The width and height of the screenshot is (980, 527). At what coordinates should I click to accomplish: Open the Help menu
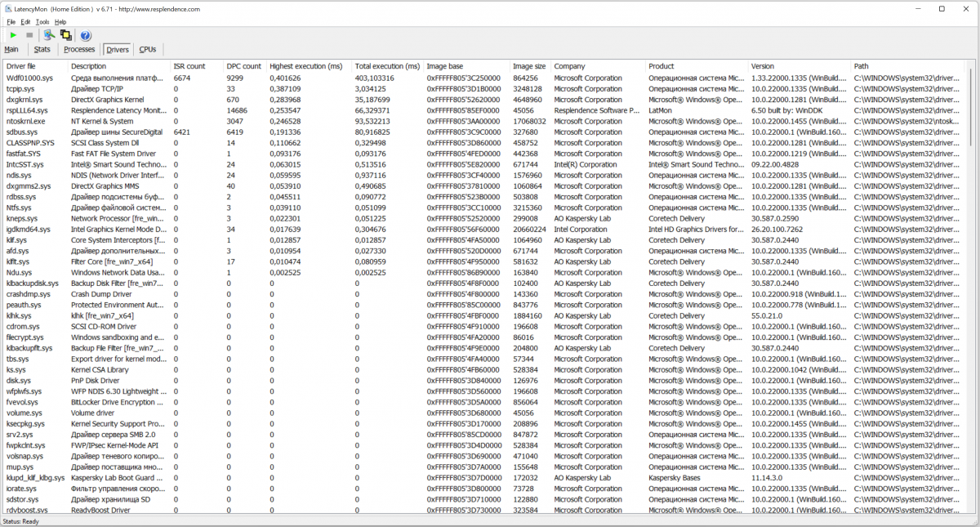pos(60,21)
